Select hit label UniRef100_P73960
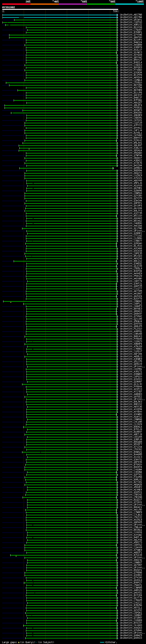 [x=131, y=70]
